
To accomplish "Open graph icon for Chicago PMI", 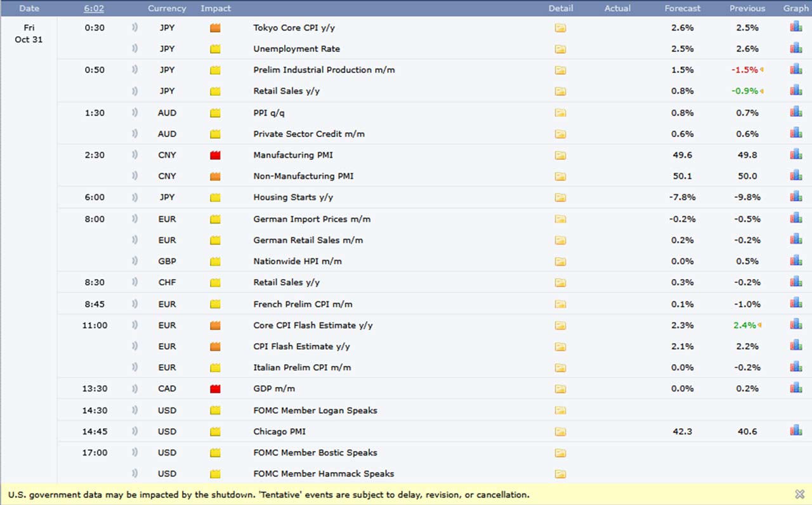I will (x=796, y=431).
